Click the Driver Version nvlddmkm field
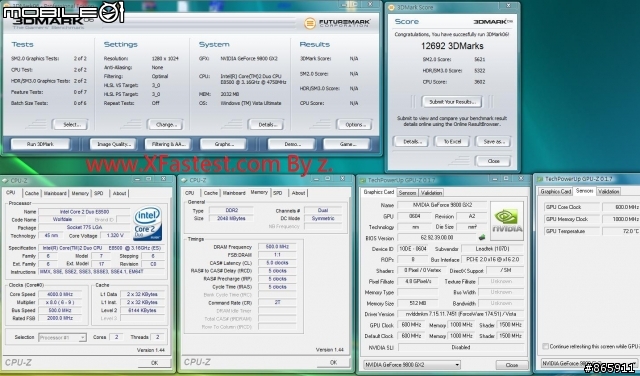This screenshot has height=376, width=640. (460, 314)
